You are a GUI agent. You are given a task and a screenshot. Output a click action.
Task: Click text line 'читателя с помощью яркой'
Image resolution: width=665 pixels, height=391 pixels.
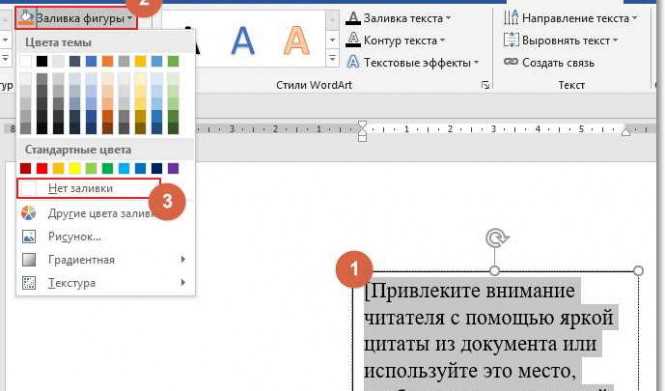pyautogui.click(x=489, y=318)
